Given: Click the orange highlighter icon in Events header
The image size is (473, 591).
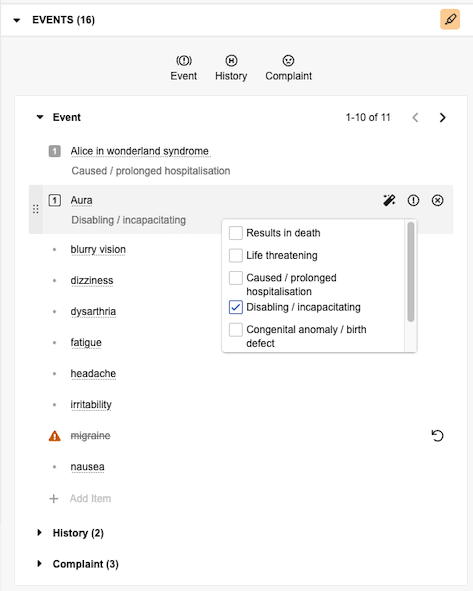Looking at the screenshot, I should (x=450, y=19).
